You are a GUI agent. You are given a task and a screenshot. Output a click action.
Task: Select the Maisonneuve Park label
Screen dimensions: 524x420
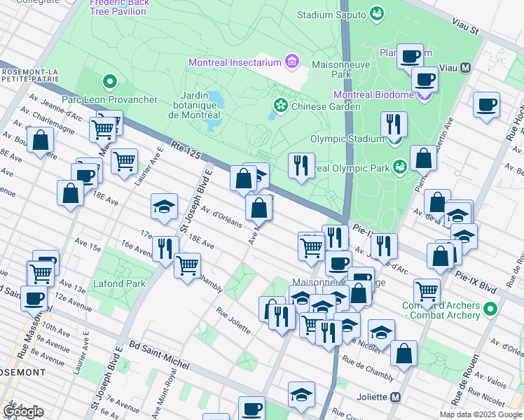point(341,69)
